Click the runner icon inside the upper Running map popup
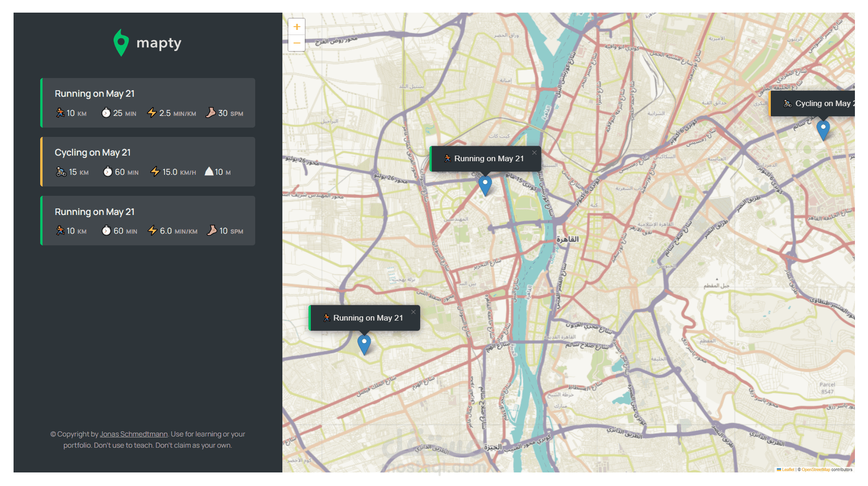The height and width of the screenshot is (486, 868). [447, 158]
